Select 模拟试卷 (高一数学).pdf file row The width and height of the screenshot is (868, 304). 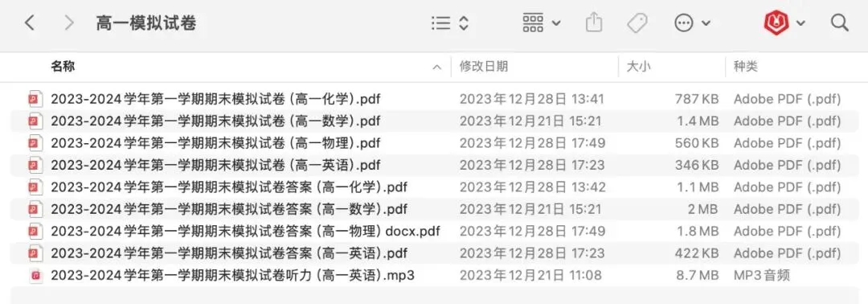[x=434, y=121]
